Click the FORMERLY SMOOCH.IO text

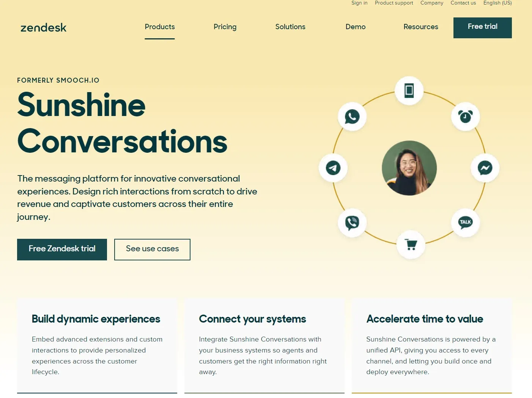(58, 80)
